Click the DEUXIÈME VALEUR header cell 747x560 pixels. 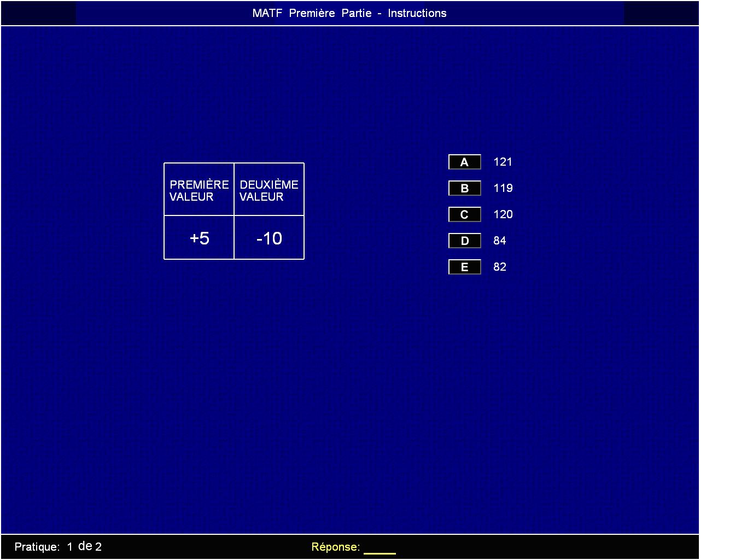269,190
